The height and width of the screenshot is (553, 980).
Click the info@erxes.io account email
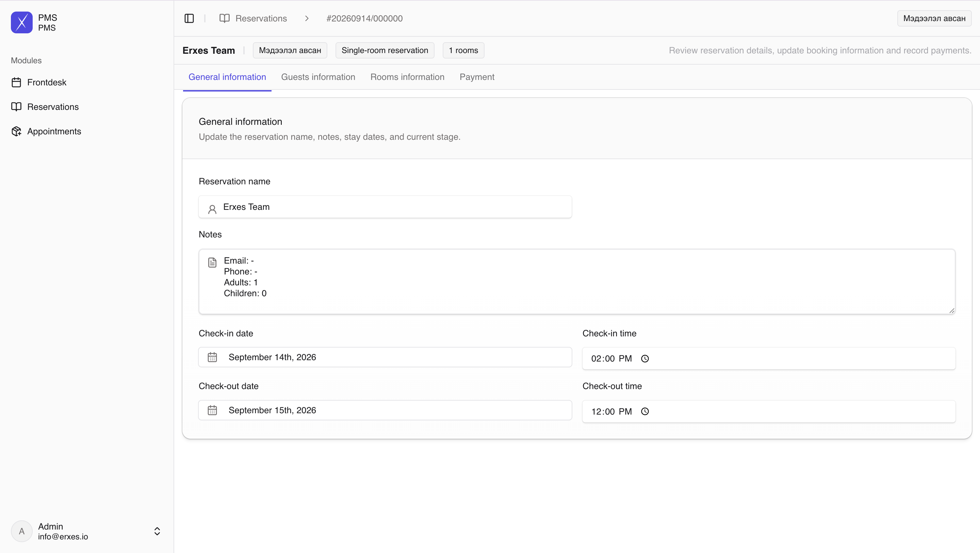63,537
